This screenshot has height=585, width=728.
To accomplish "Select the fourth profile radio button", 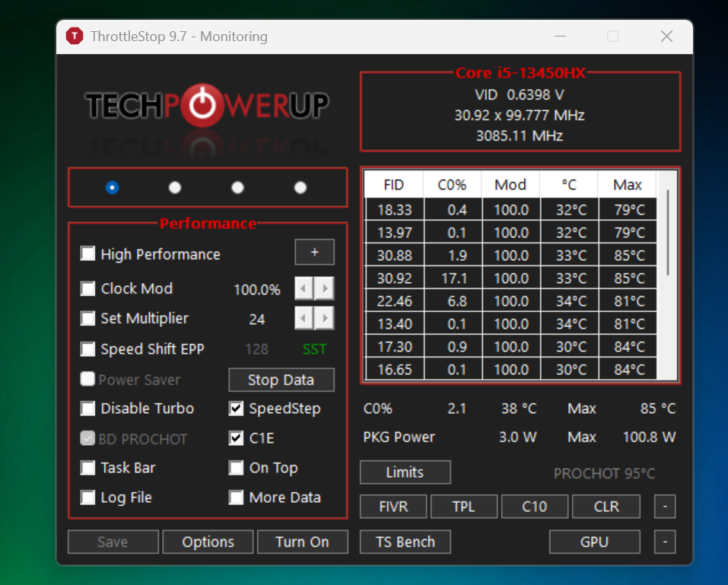I will (300, 188).
